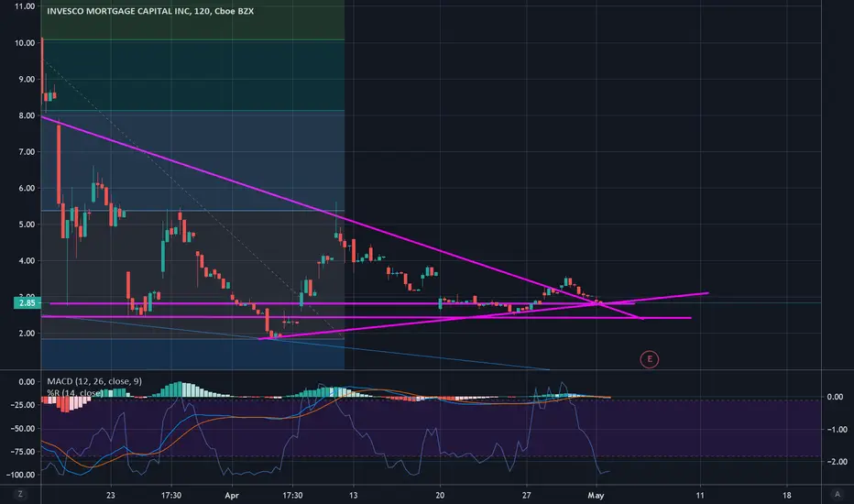
Task: Select the MACD (12, 26, close, 9) indicator label
Action: 94,381
